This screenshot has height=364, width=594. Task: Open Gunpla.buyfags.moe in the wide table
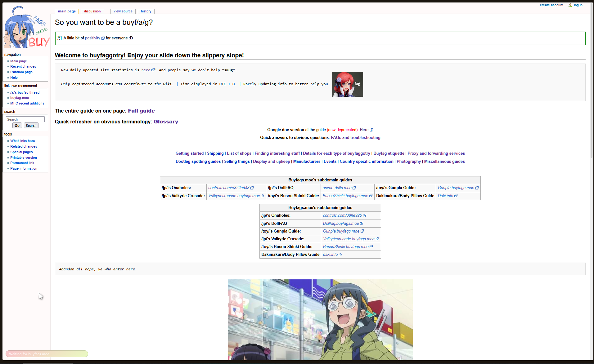(458, 188)
